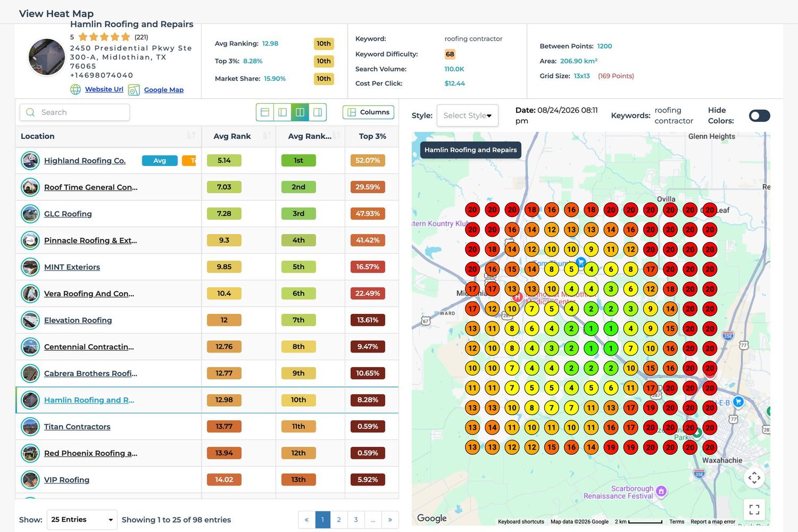Click the map icon beside Google Map

pyautogui.click(x=134, y=90)
